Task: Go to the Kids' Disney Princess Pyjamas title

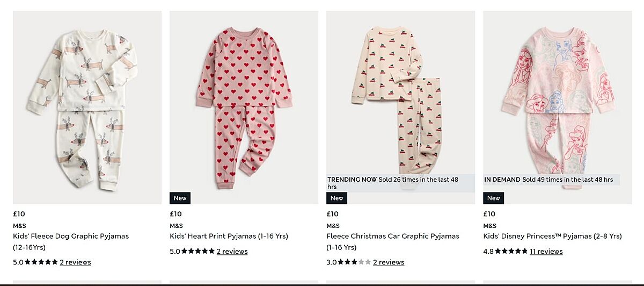Action: (552, 236)
